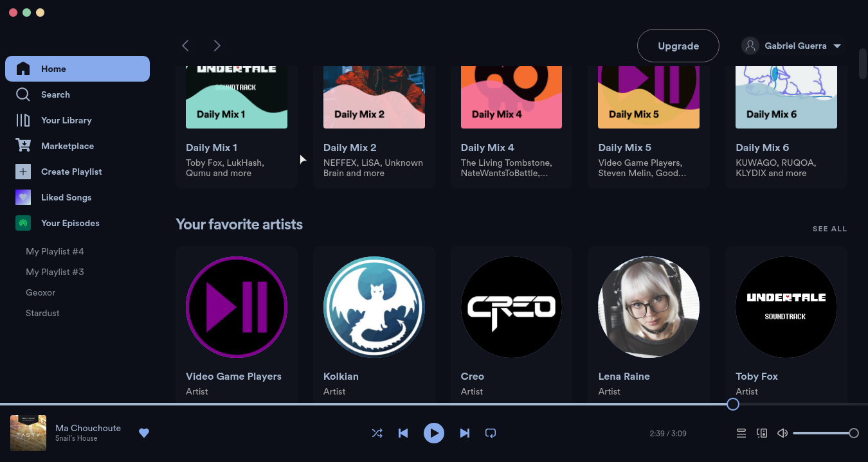Navigate forward with the right chevron
Viewport: 868px width, 462px height.
[x=217, y=46]
